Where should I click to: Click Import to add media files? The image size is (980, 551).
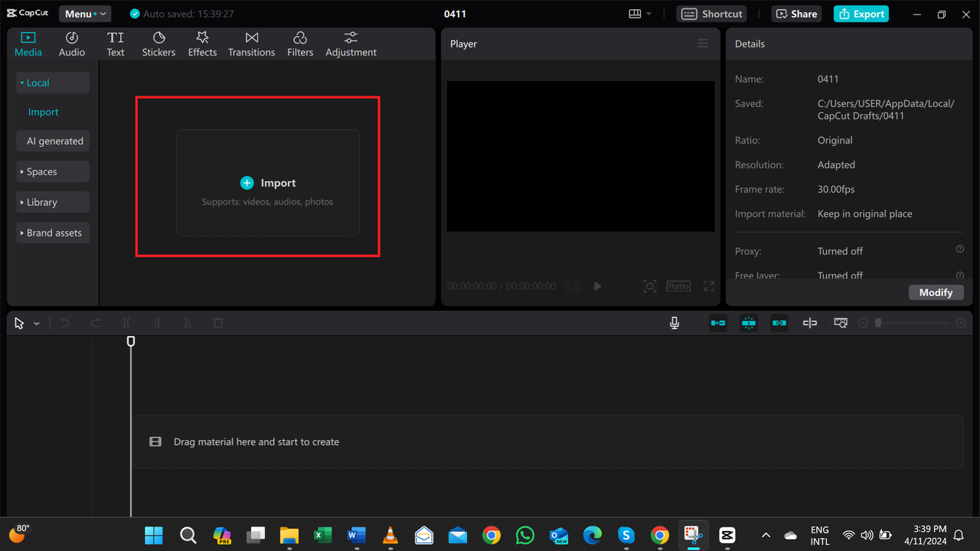tap(267, 182)
